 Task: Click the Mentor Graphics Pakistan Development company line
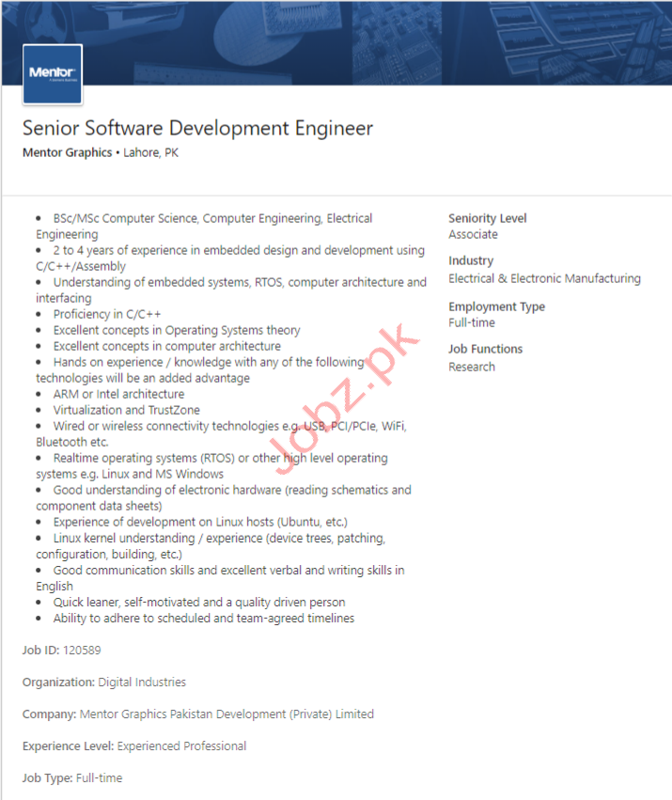(197, 714)
